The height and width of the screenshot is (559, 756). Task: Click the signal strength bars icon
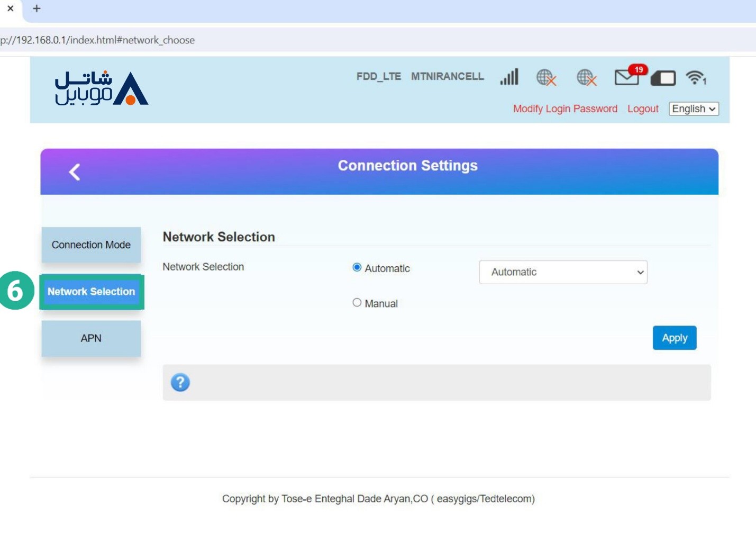click(x=509, y=77)
